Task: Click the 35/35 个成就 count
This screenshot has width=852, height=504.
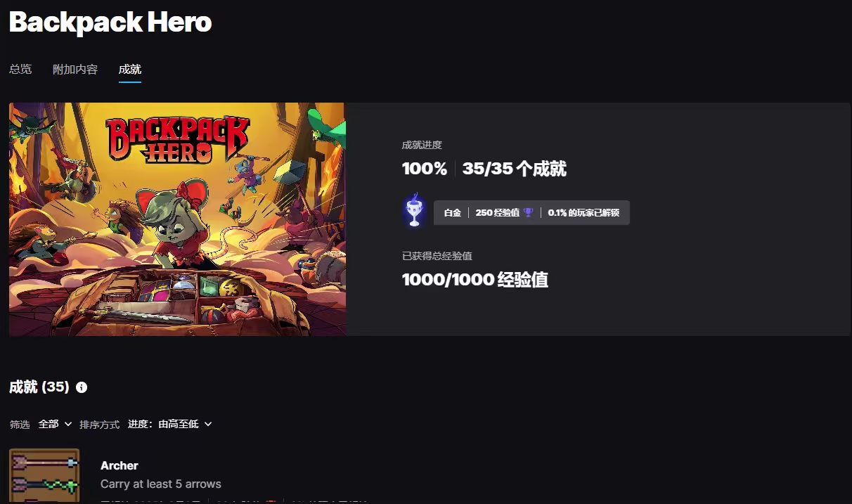Action: coord(515,169)
